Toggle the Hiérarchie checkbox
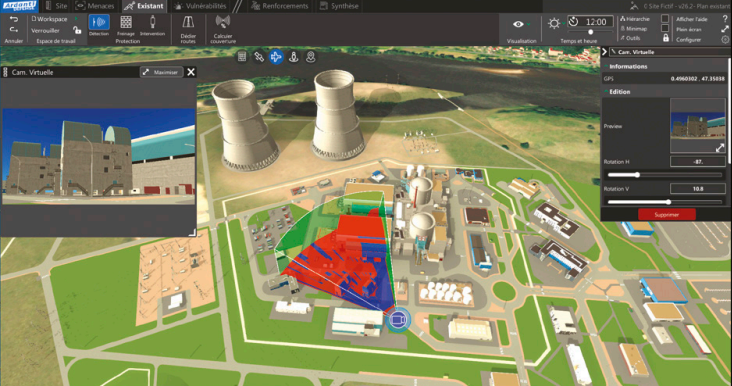The height and width of the screenshot is (386, 732). pos(665,19)
